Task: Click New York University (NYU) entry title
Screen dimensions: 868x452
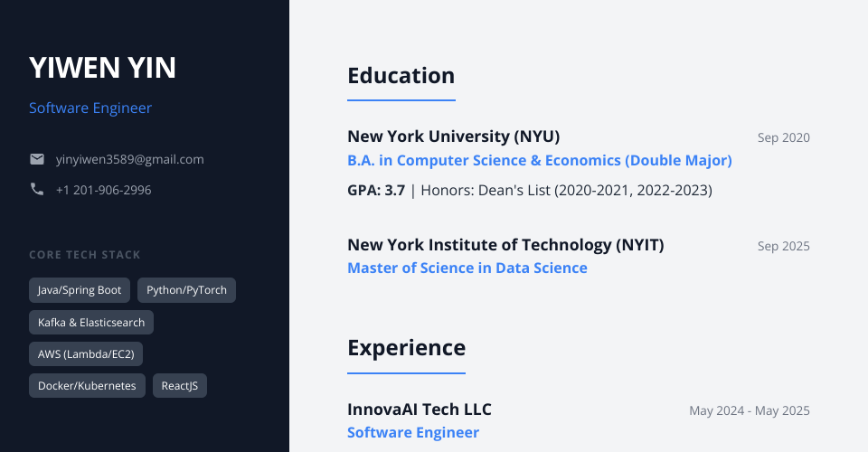Action: [x=454, y=137]
